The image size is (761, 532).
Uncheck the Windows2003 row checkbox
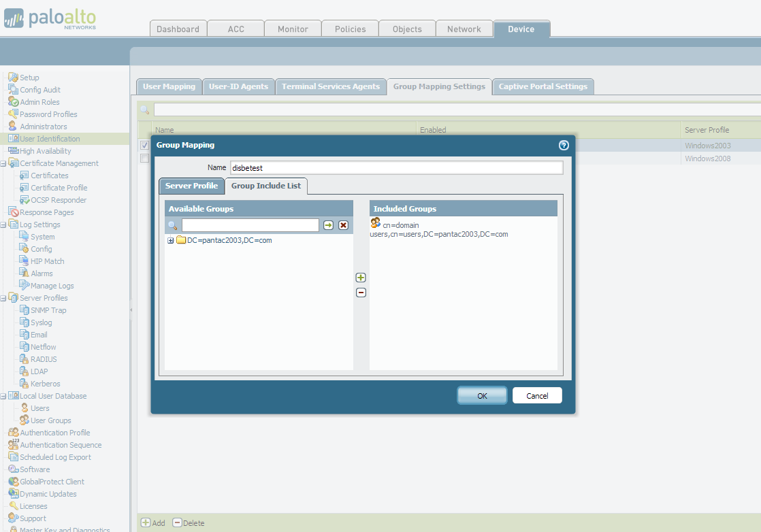point(144,145)
